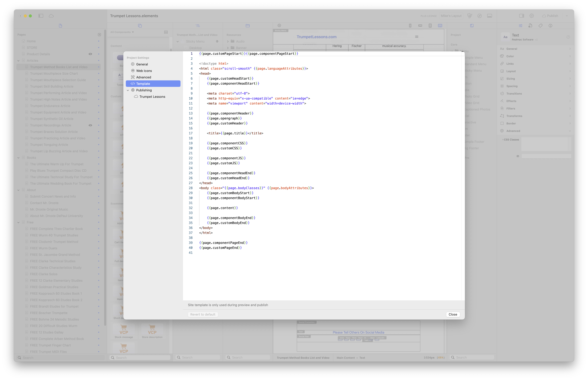Open the info icon tab in inspector
This screenshot has width=588, height=380.
pyautogui.click(x=550, y=26)
